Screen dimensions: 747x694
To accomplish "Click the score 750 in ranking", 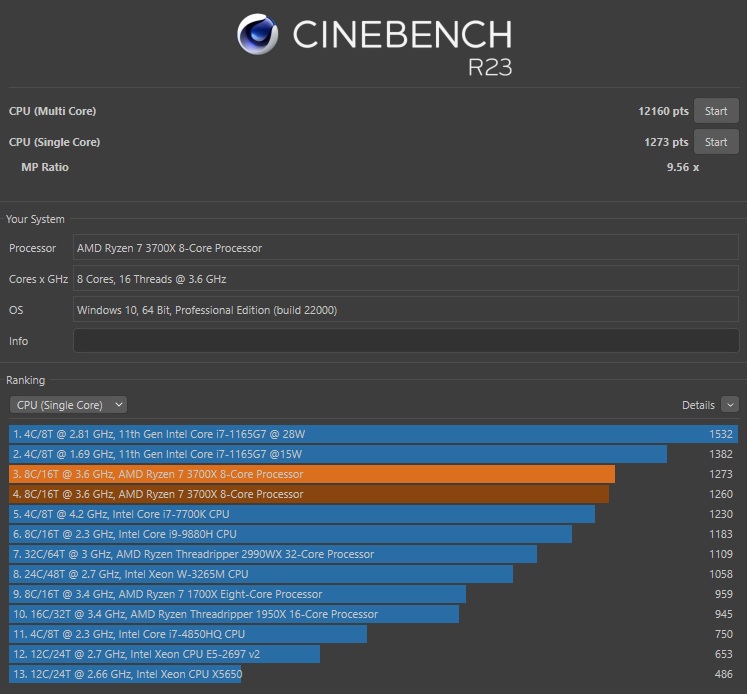I will click(x=723, y=634).
